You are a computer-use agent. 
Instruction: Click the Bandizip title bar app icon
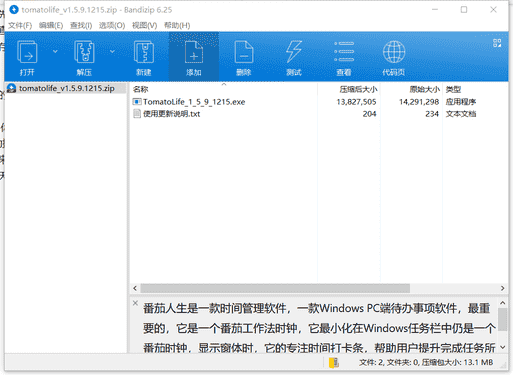(14, 10)
